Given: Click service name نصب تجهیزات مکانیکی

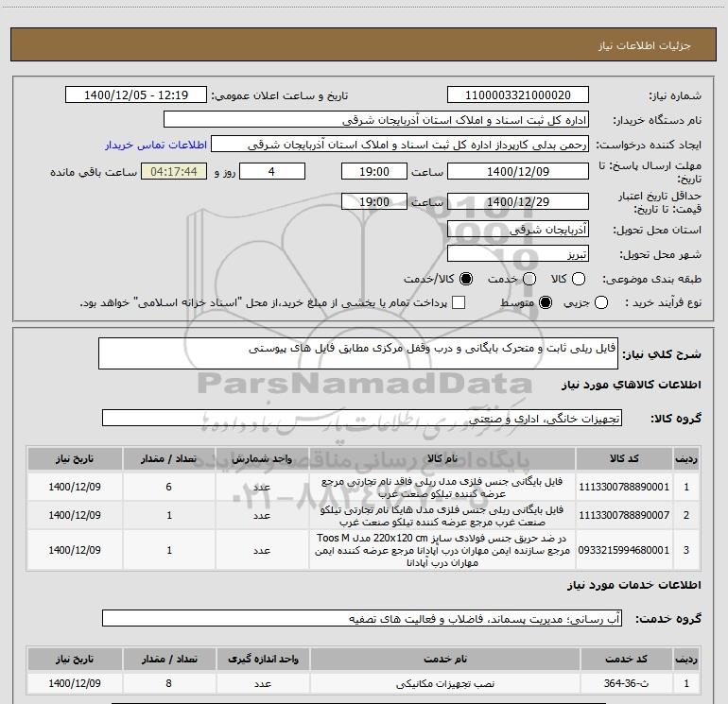Looking at the screenshot, I should pyautogui.click(x=445, y=683).
